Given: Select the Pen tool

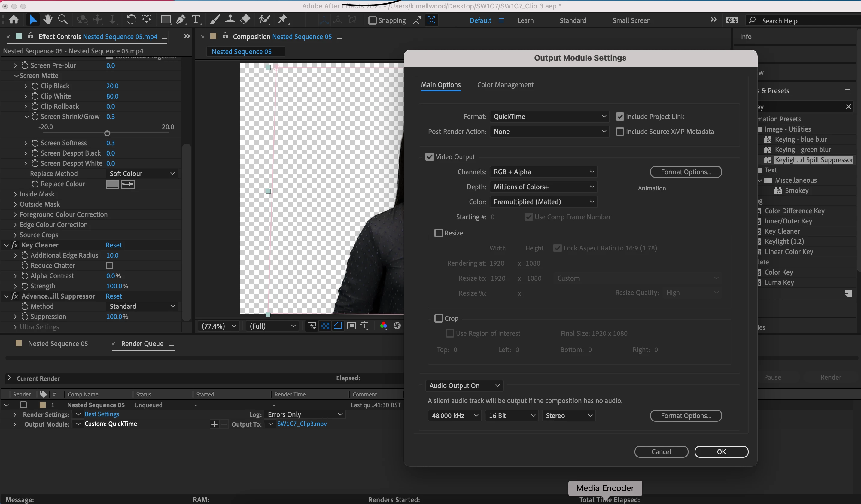Looking at the screenshot, I should (x=181, y=20).
